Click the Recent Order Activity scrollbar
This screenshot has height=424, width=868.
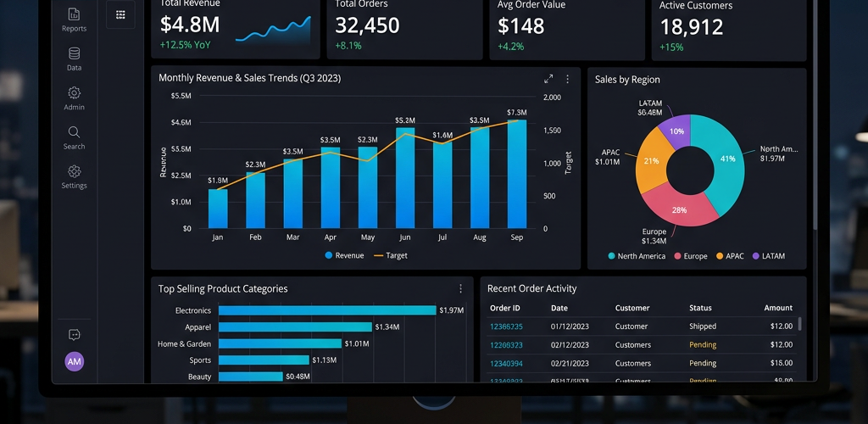tap(800, 324)
